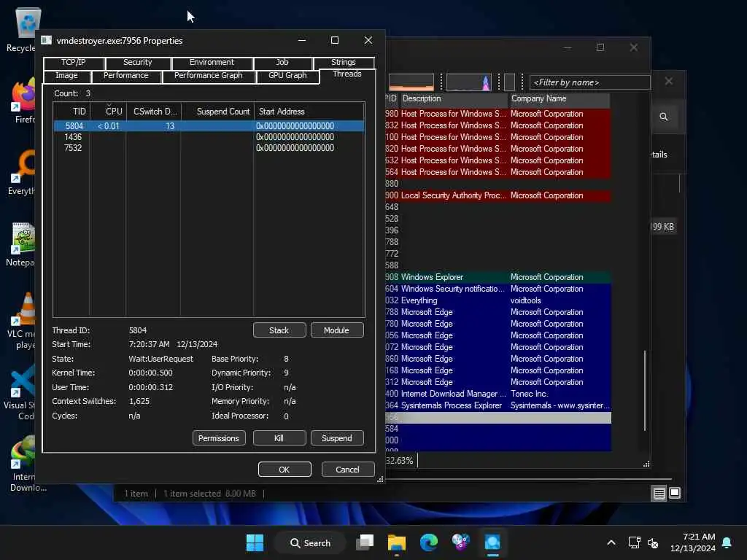Suspend the selected thread
This screenshot has height=560, width=747.
pyautogui.click(x=336, y=438)
